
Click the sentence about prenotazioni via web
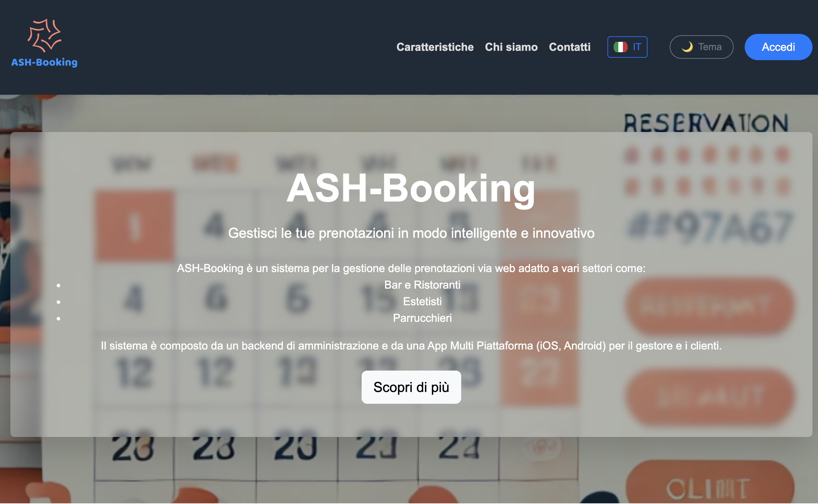tap(411, 268)
